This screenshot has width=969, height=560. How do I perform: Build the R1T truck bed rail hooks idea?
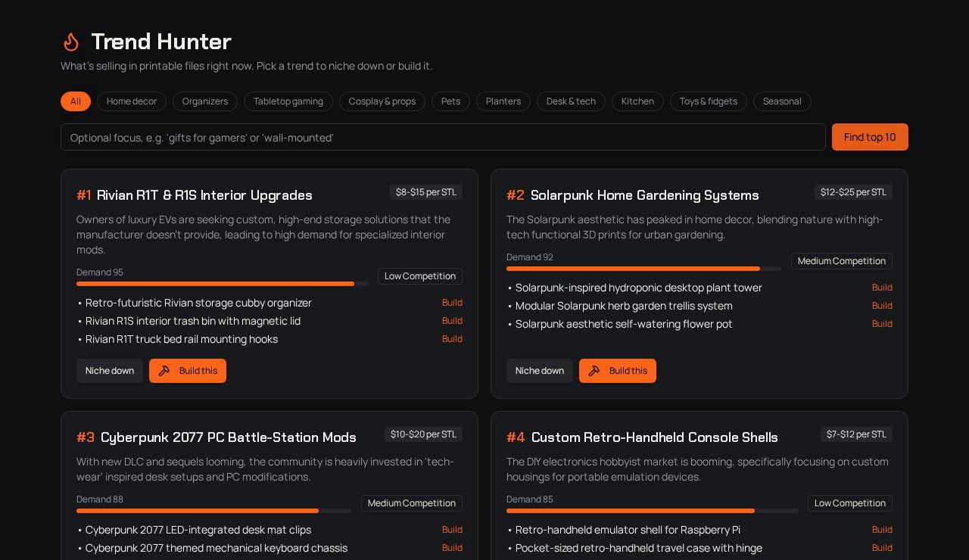coord(452,339)
